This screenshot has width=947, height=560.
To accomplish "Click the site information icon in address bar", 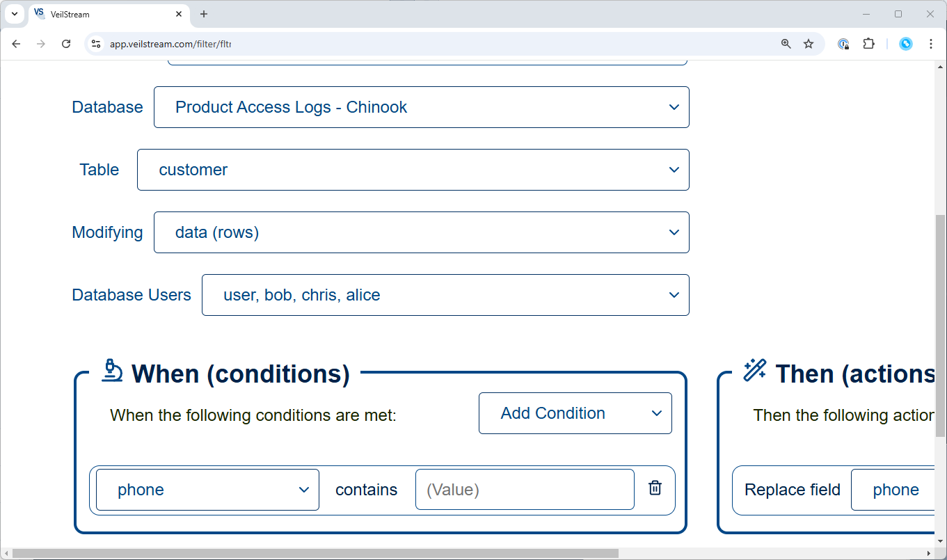I will [x=97, y=44].
